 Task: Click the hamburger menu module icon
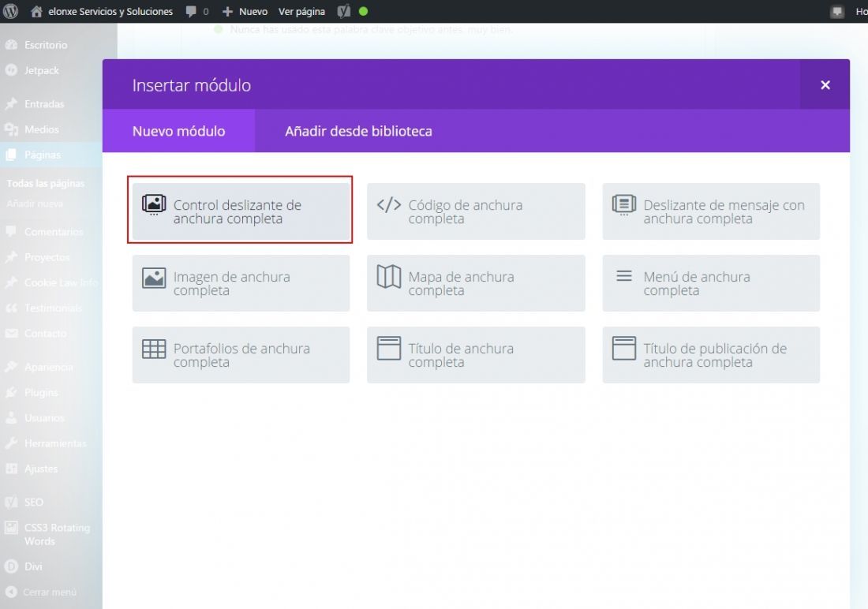(x=624, y=275)
